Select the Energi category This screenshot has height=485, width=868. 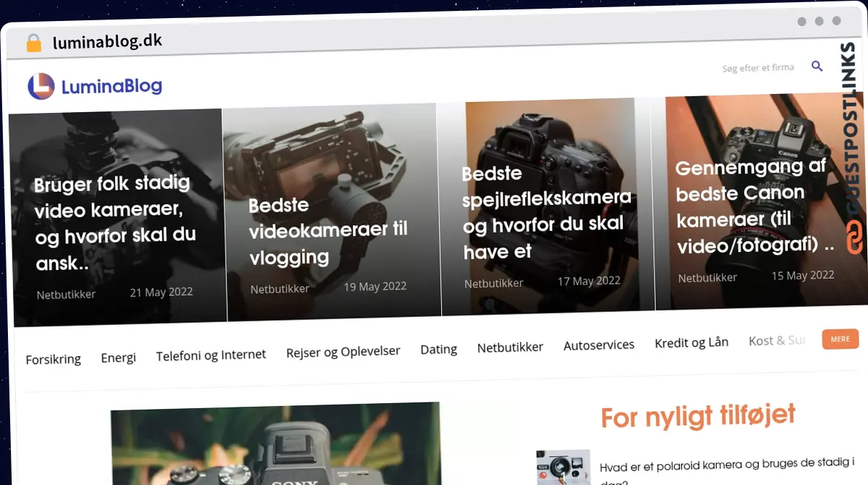click(119, 358)
